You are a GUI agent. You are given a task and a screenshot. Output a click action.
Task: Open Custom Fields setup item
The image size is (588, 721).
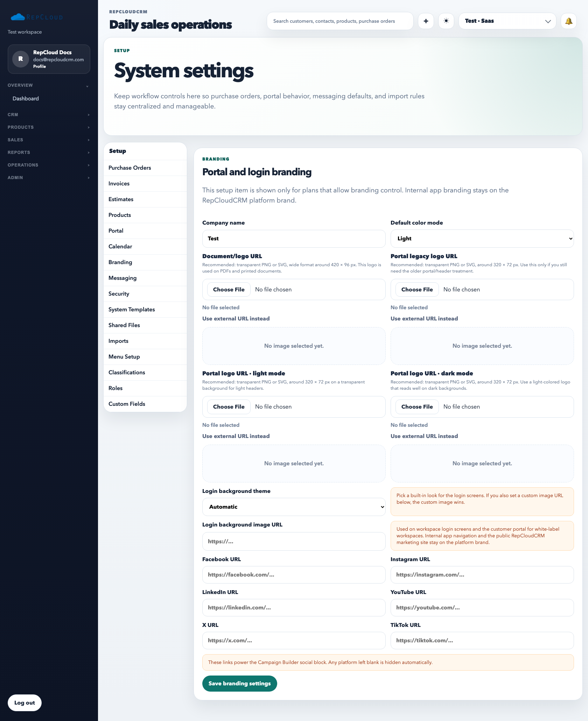pyautogui.click(x=145, y=404)
